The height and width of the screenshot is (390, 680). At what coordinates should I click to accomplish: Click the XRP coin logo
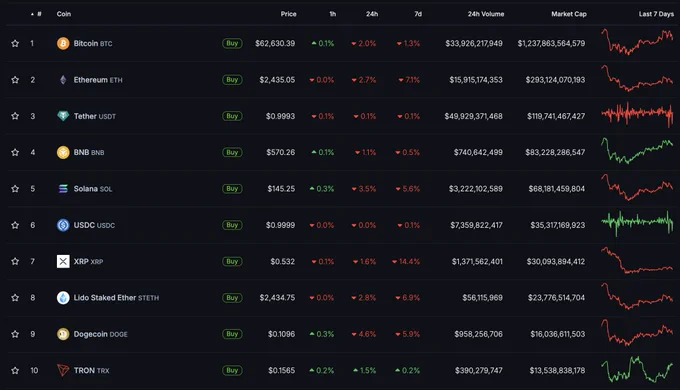click(63, 261)
